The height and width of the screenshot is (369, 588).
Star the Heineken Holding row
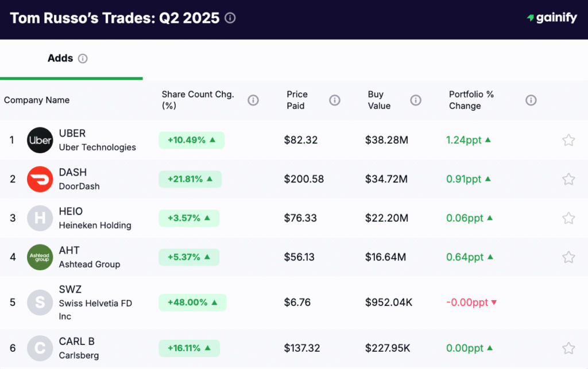(x=568, y=218)
